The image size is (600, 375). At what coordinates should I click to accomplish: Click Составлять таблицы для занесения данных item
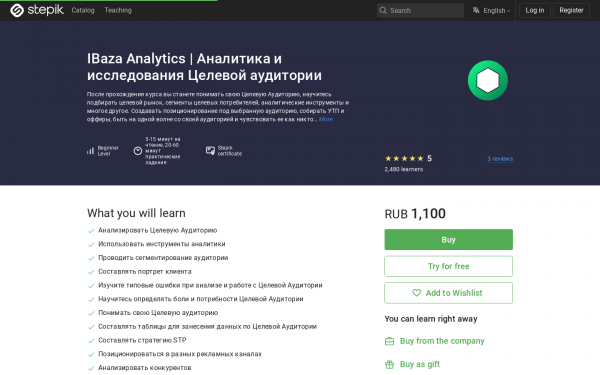207,326
